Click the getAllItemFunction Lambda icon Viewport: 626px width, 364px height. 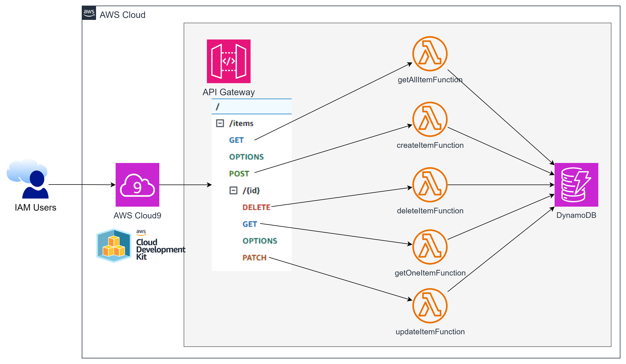click(430, 54)
